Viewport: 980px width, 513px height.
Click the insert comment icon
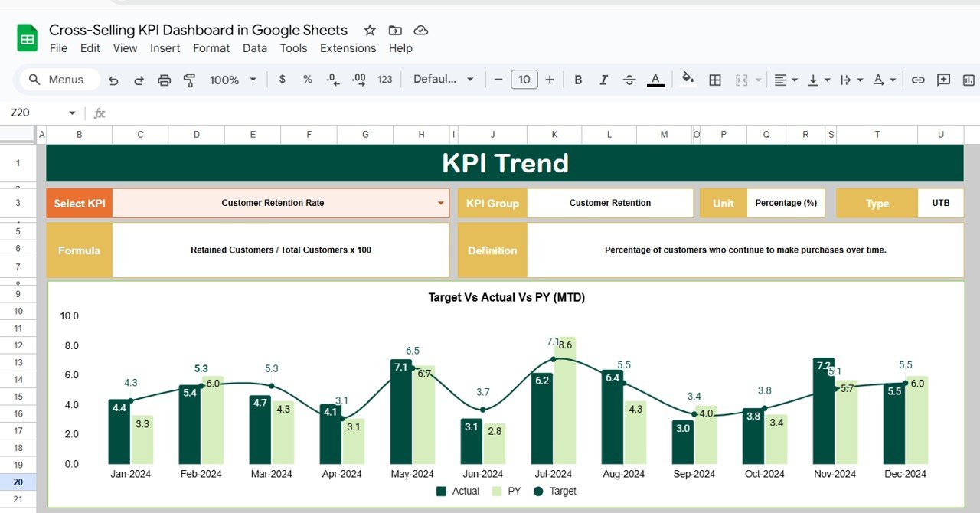point(942,79)
